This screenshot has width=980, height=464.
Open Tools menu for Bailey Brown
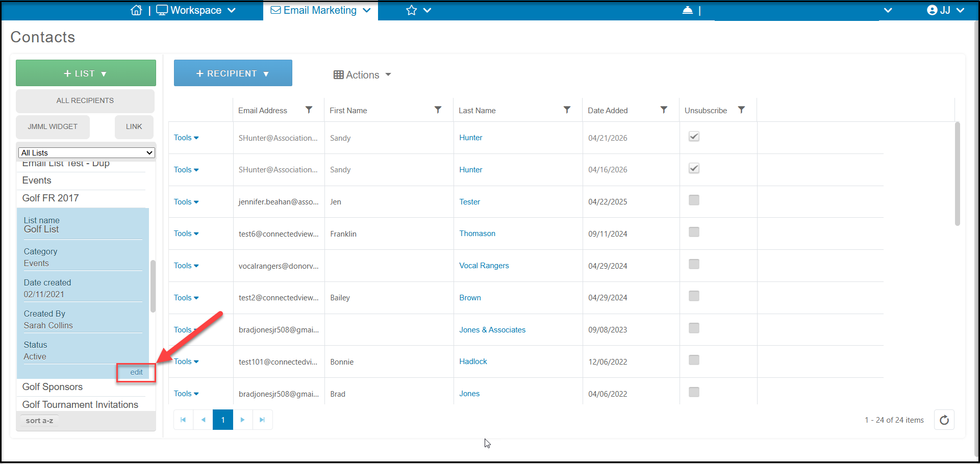(186, 298)
